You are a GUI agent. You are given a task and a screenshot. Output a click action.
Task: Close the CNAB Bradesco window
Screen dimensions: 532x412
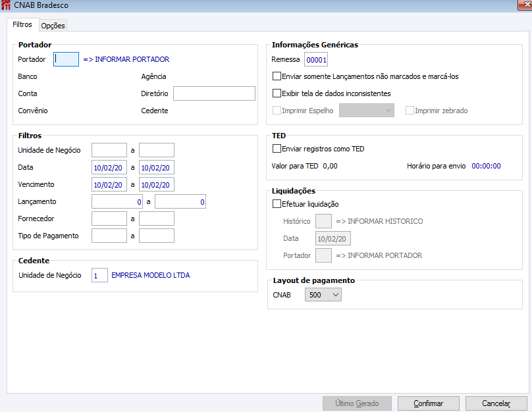click(x=526, y=5)
